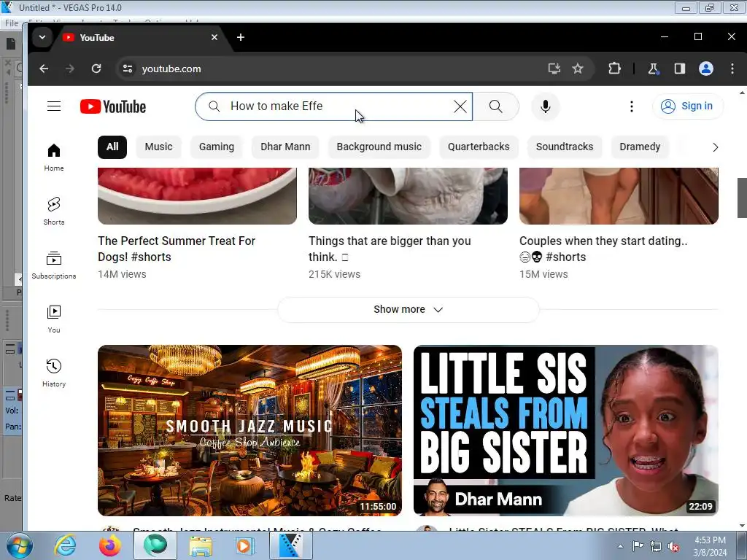The width and height of the screenshot is (747, 560).
Task: Click 14M views text under dog short
Action: pyautogui.click(x=122, y=274)
